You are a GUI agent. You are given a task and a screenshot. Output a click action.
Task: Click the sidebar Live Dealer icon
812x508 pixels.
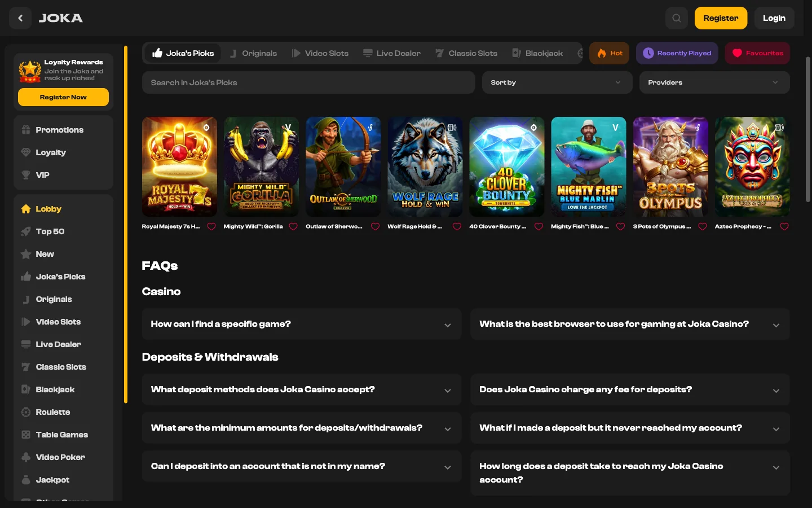point(26,344)
